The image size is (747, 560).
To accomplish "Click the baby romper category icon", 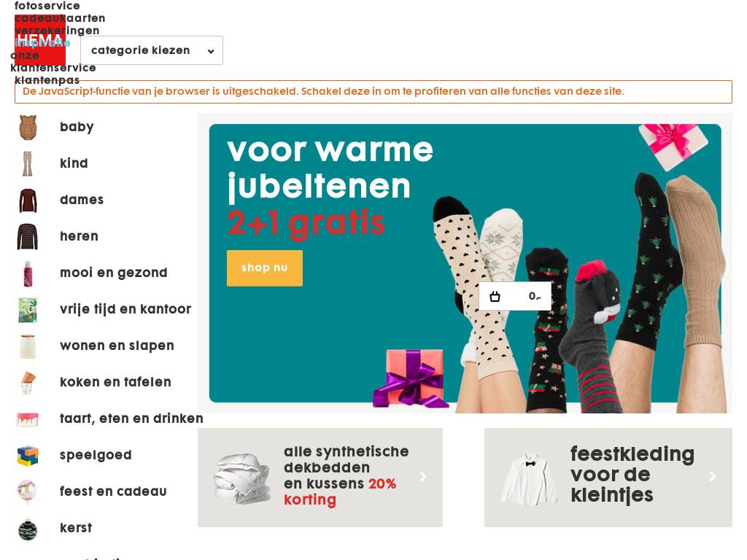I will (x=28, y=127).
